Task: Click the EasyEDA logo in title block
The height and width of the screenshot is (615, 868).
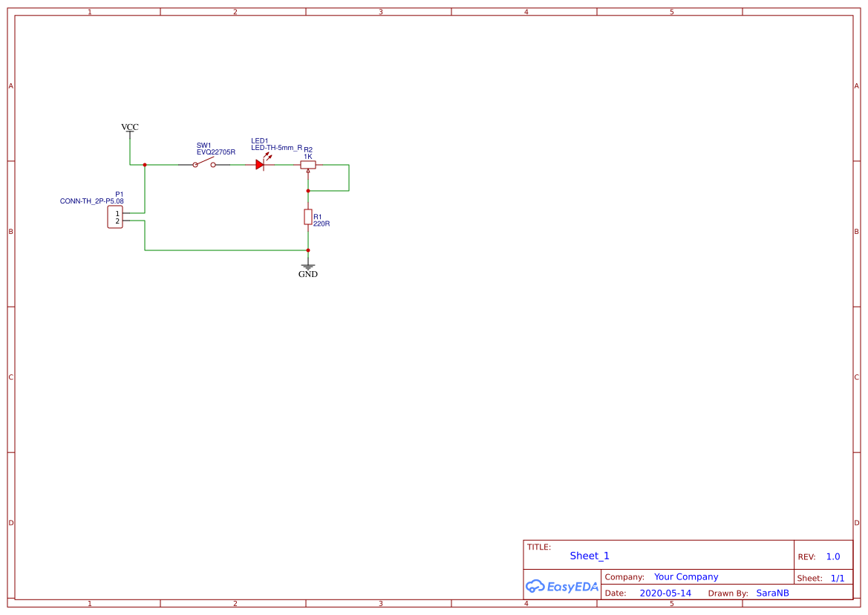Action: point(562,586)
